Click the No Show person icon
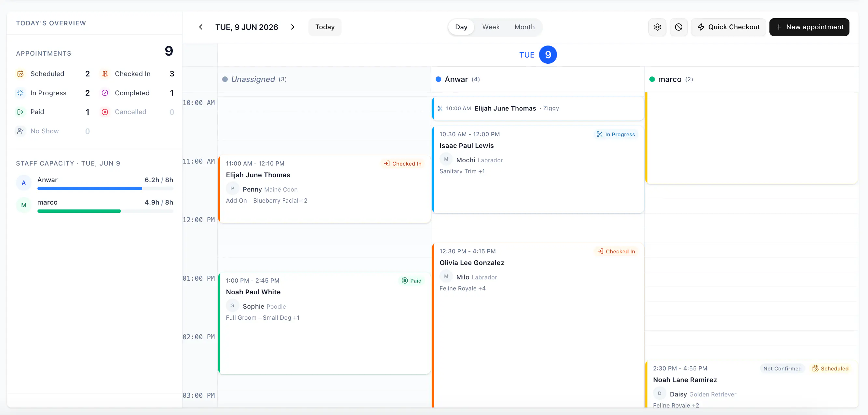 [x=20, y=131]
